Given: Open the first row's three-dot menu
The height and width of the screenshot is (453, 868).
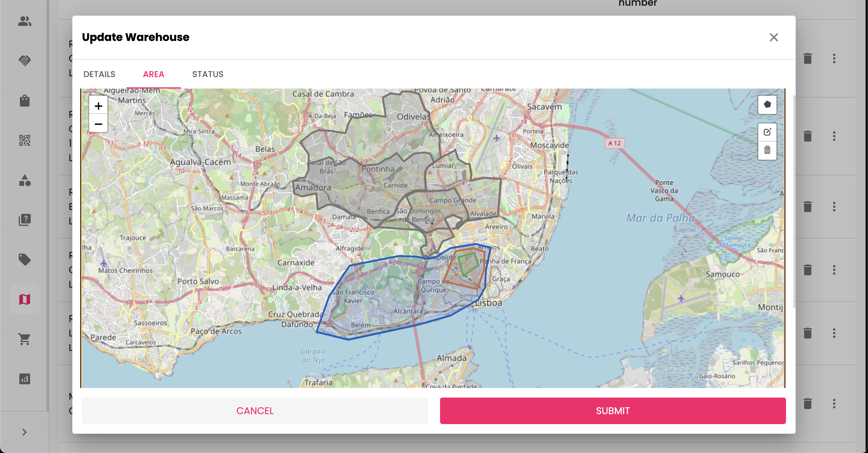Looking at the screenshot, I should [834, 59].
